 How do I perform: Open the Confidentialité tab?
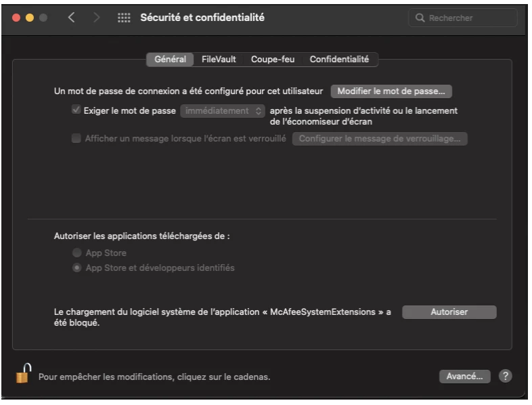[x=339, y=60]
